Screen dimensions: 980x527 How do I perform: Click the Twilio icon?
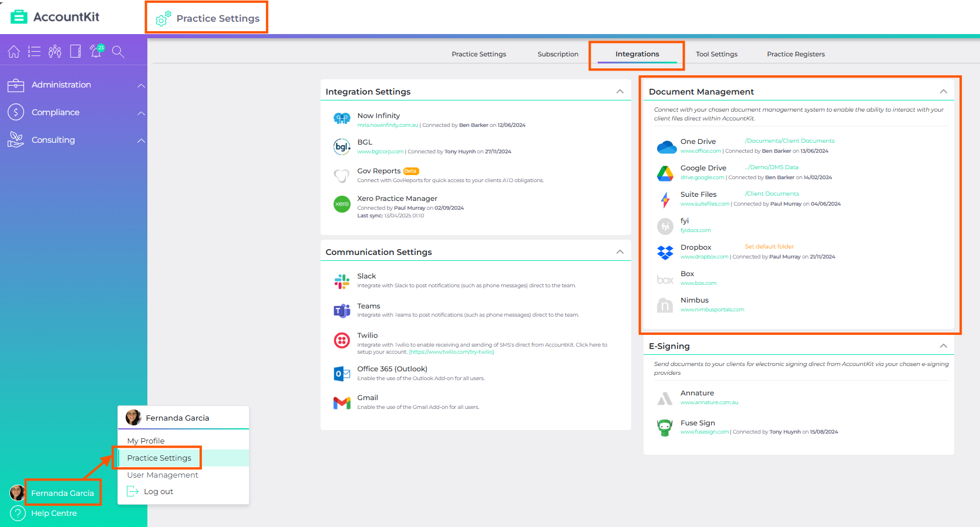point(342,340)
